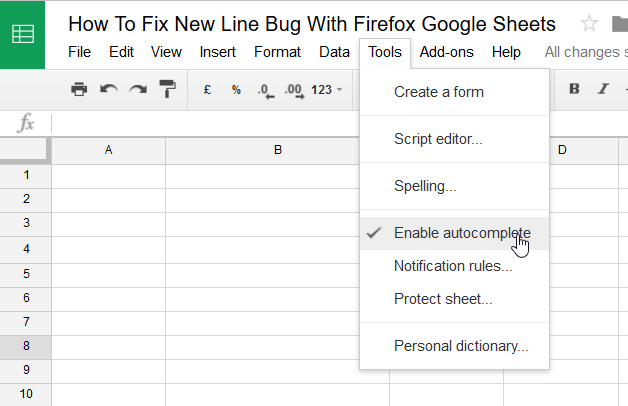This screenshot has height=406, width=628.
Task: Open the Edit menu
Action: coord(121,52)
